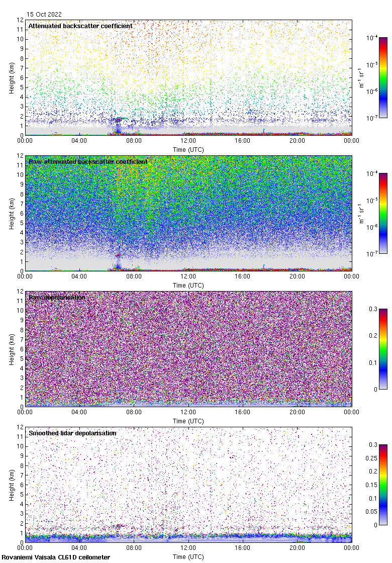The height and width of the screenshot is (563, 392).
Task: Click the m⁻¹ sr⁻¹ unit label of top panel
Action: tap(361, 77)
